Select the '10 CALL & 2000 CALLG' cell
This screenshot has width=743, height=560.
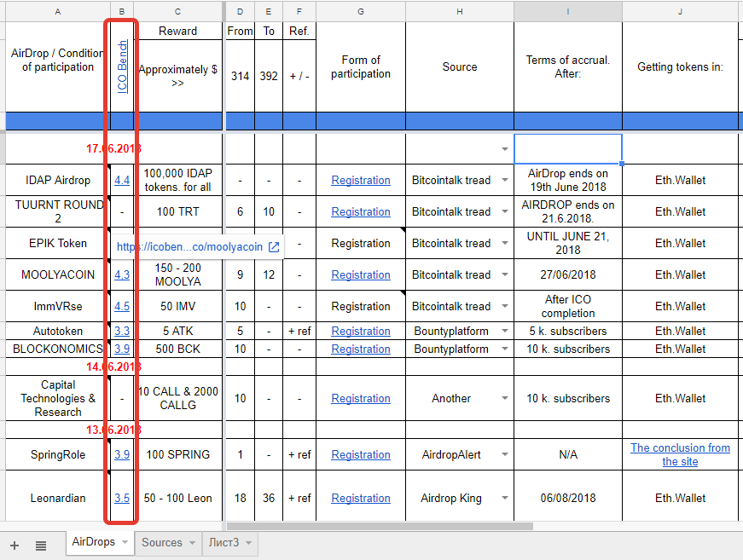coord(177,398)
